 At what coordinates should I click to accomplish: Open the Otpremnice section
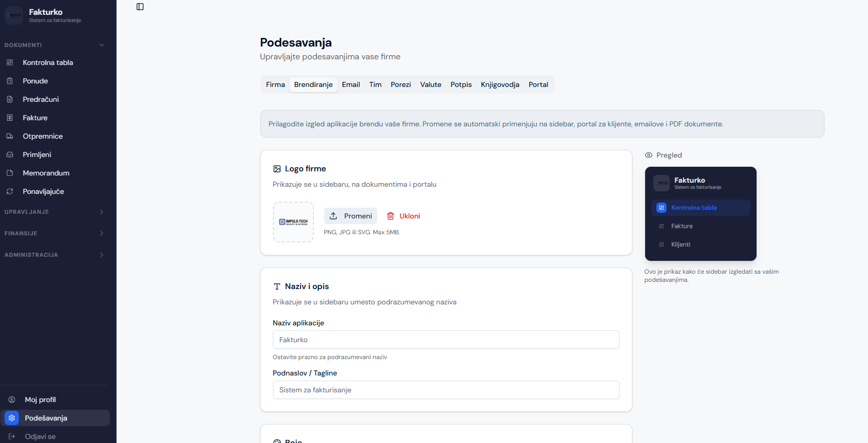(x=42, y=136)
